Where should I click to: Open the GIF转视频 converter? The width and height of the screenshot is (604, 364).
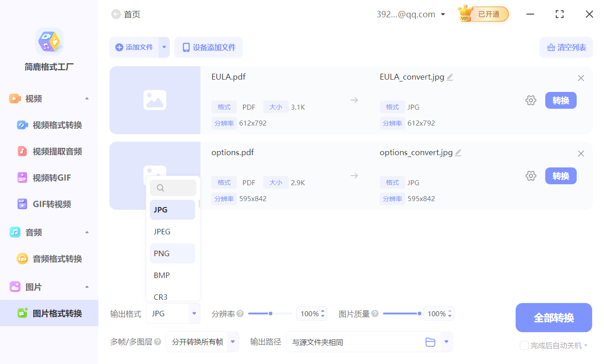click(23, 204)
